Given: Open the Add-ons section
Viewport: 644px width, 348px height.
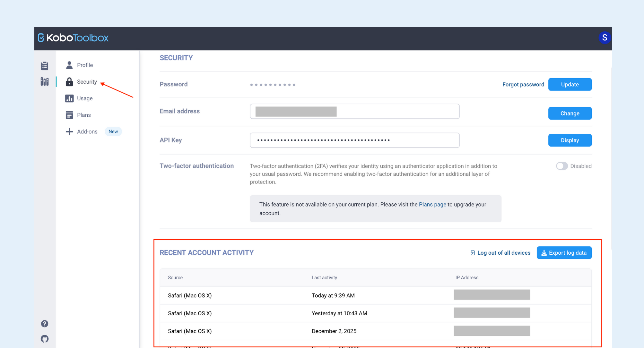Looking at the screenshot, I should point(87,132).
